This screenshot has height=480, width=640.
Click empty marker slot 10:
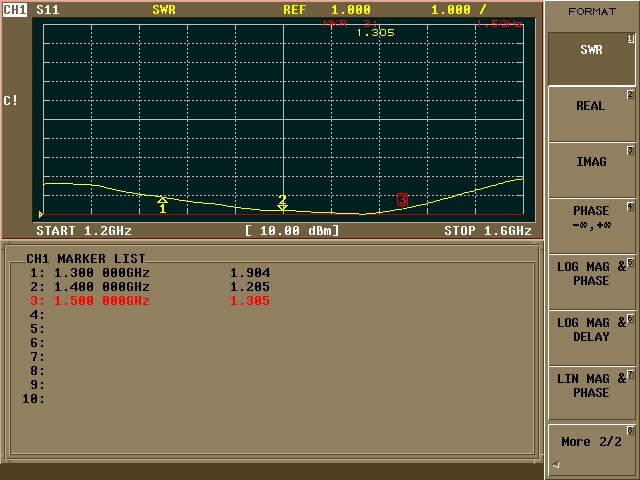pyautogui.click(x=33, y=399)
